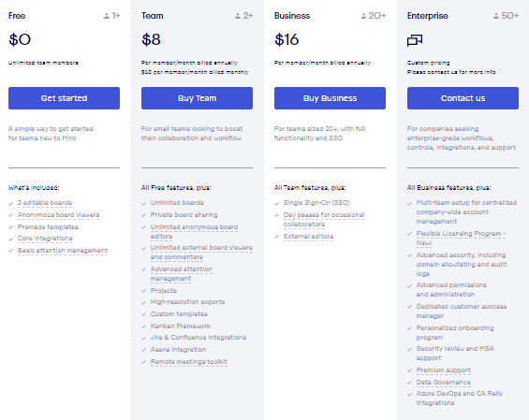This screenshot has height=420, width=529.
Task: Click the Buy Team button
Action: [x=197, y=98]
